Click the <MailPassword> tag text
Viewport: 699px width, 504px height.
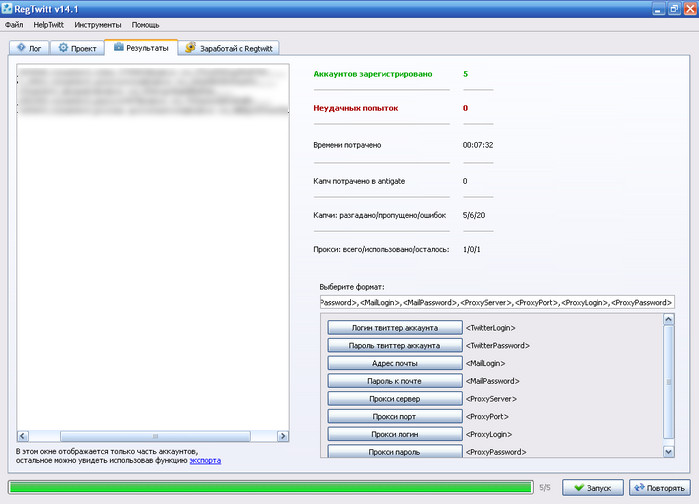coord(493,381)
